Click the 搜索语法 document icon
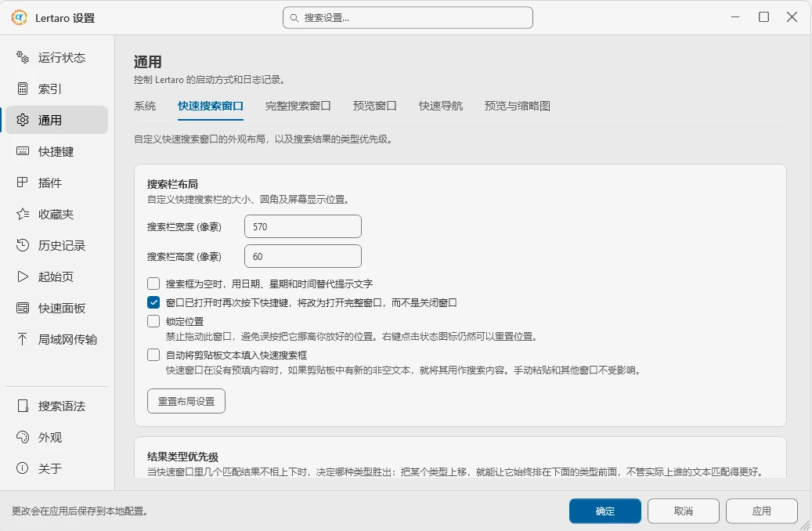 (x=22, y=406)
